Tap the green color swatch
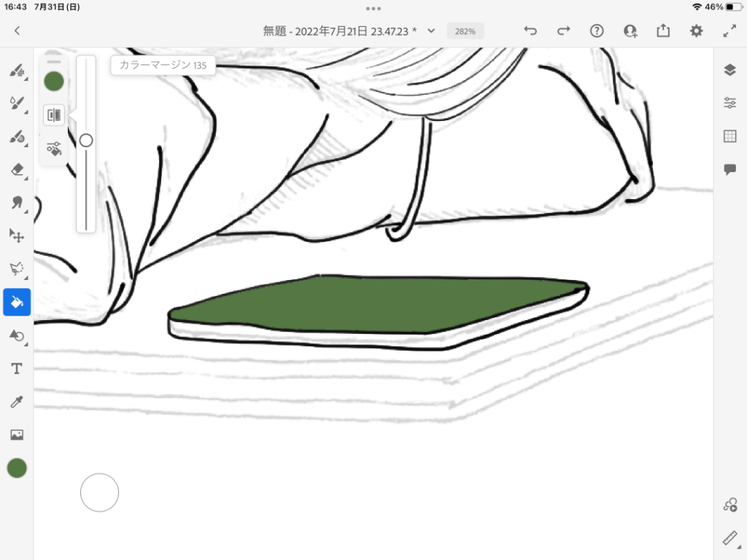747x560 pixels. 16,468
